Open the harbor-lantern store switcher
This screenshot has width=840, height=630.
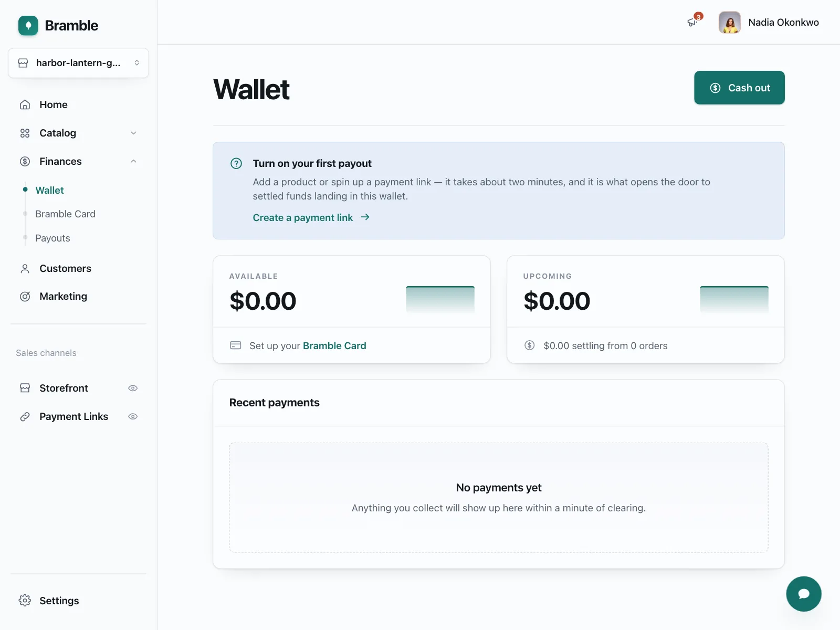pyautogui.click(x=78, y=63)
